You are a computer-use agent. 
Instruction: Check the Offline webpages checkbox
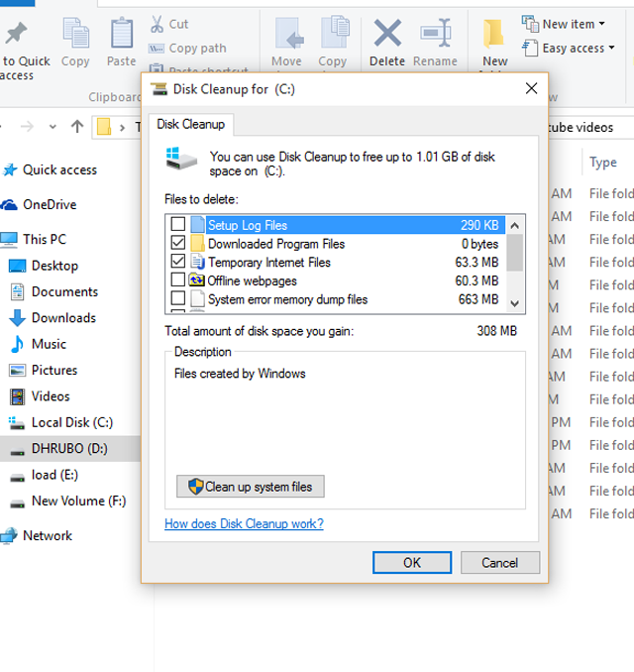coord(177,280)
